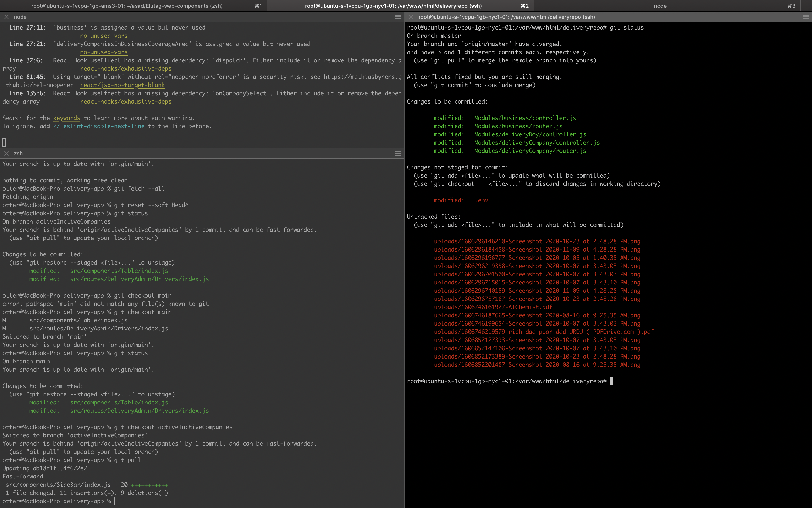Open the zsh pane hamburger menu
Image resolution: width=812 pixels, height=508 pixels.
[x=398, y=153]
